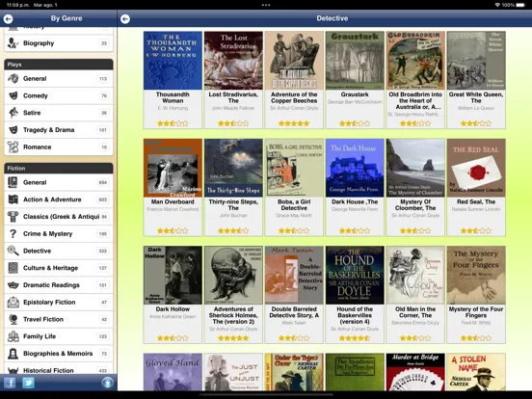The image size is (532, 399).
Task: Open The Dark House book cover
Action: coord(355,168)
